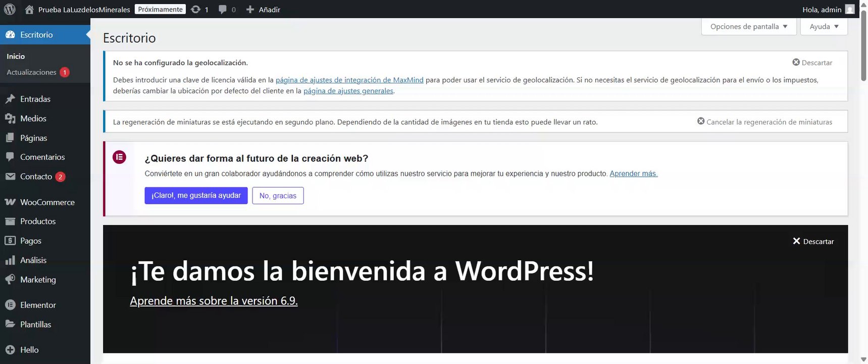868x364 pixels.
Task: Visit site Prueba LaLuzdelosMinerales
Action: tap(84, 9)
